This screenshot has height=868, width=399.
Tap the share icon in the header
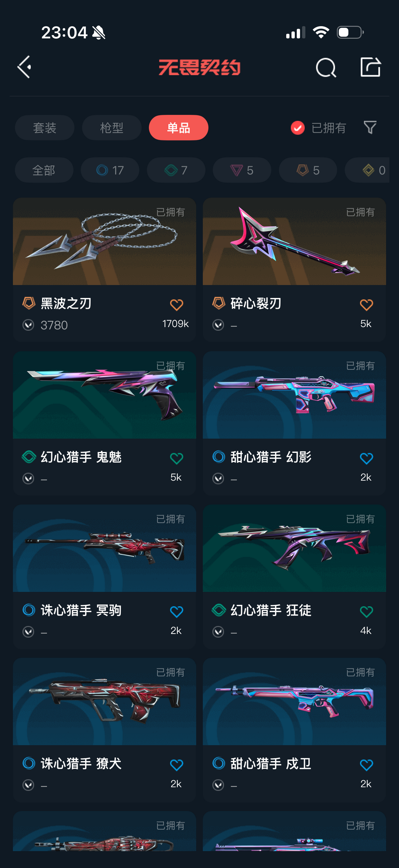371,67
